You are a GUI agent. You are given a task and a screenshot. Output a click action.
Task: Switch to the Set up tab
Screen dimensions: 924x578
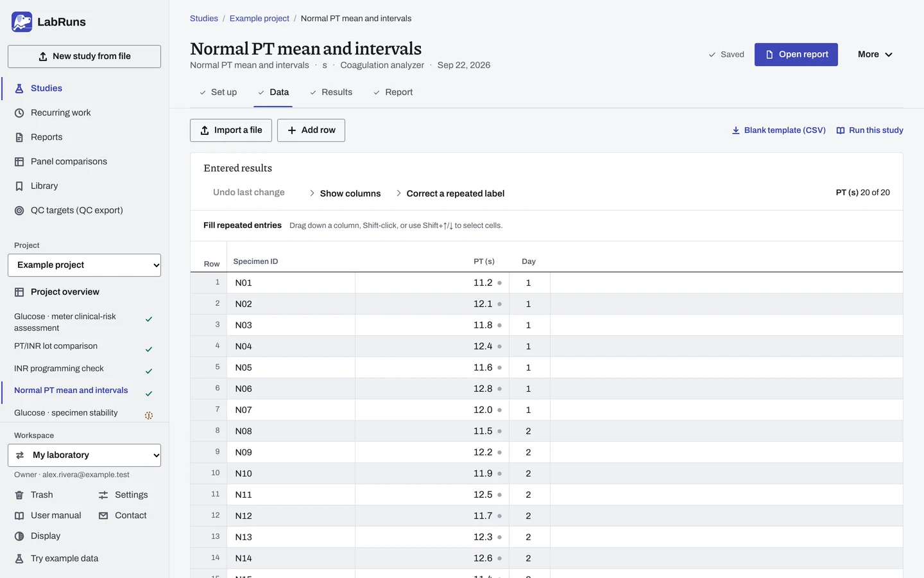click(x=218, y=92)
